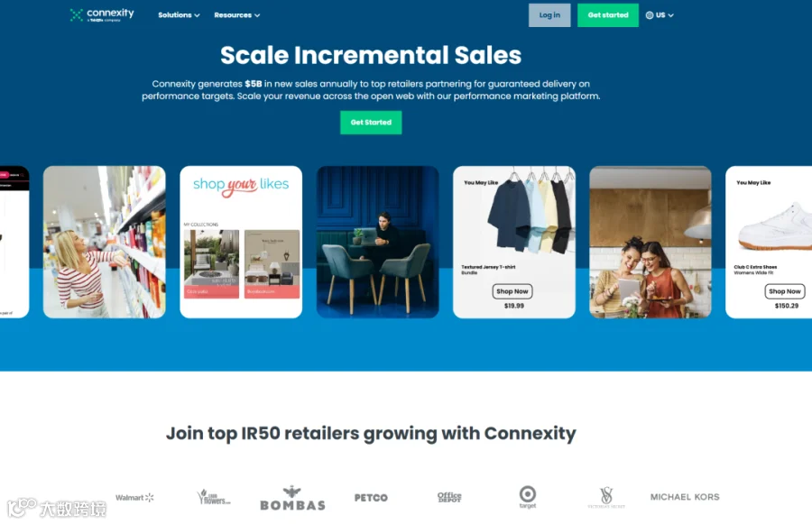Click the Office Depot logo
The height and width of the screenshot is (524, 812).
pyautogui.click(x=449, y=497)
